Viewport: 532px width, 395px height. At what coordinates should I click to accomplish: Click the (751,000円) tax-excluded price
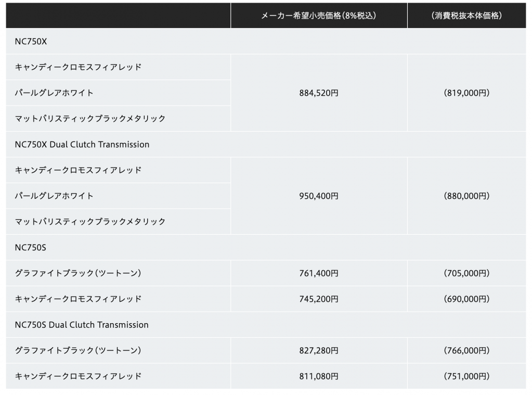[466, 376]
